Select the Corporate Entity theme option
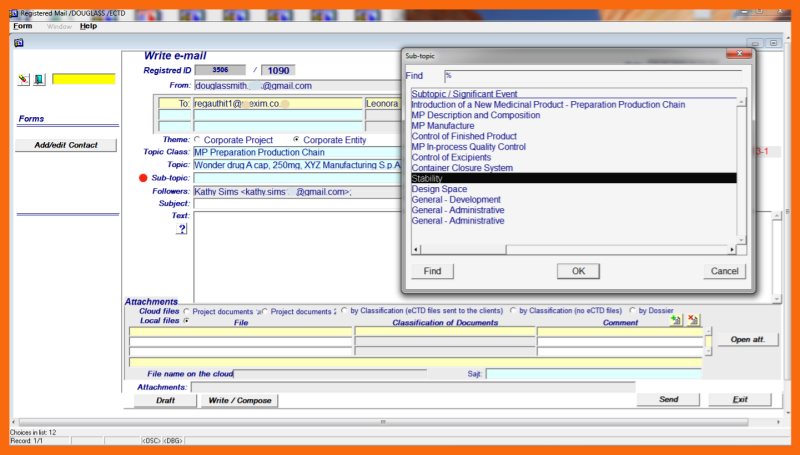 296,140
